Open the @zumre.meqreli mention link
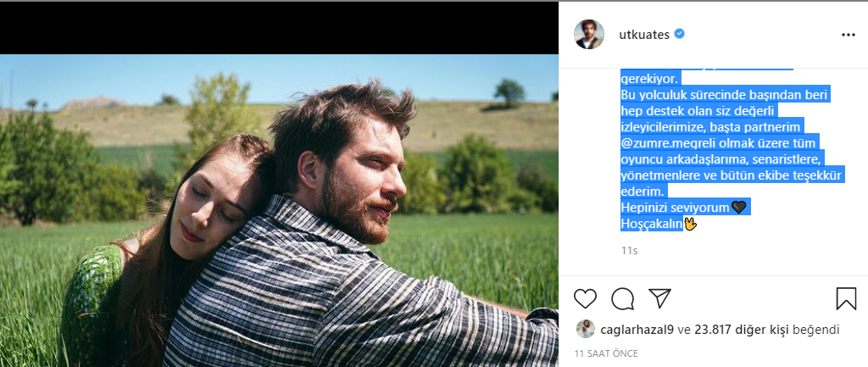The height and width of the screenshot is (367, 868). coord(673,142)
